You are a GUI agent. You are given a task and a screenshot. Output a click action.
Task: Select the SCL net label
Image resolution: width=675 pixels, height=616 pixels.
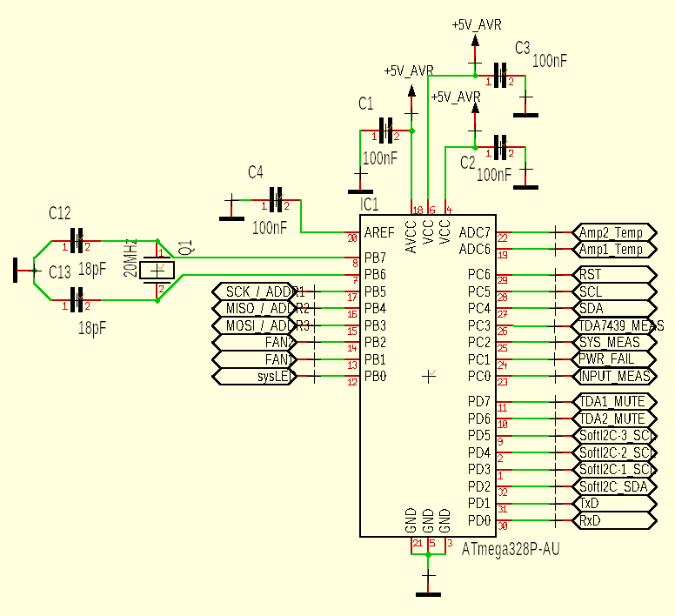tap(614, 291)
